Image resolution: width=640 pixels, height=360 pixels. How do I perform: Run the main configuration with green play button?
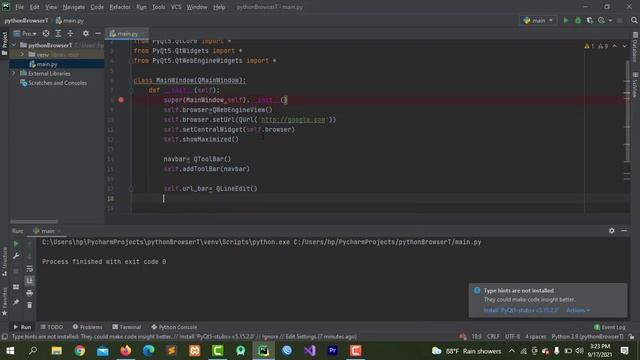566,20
